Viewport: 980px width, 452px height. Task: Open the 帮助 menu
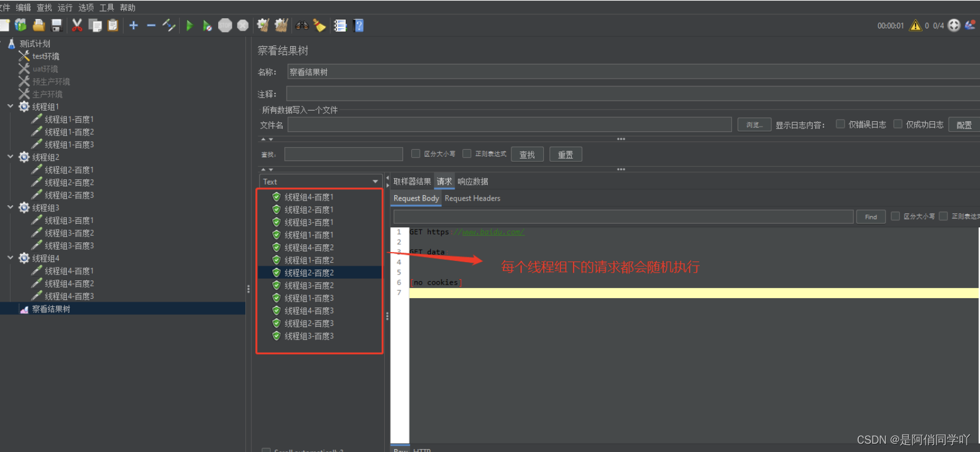tap(128, 7)
